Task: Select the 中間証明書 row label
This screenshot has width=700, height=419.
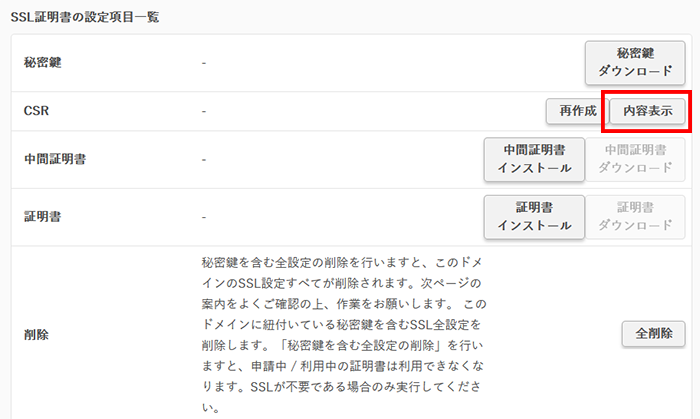Action: (54, 159)
